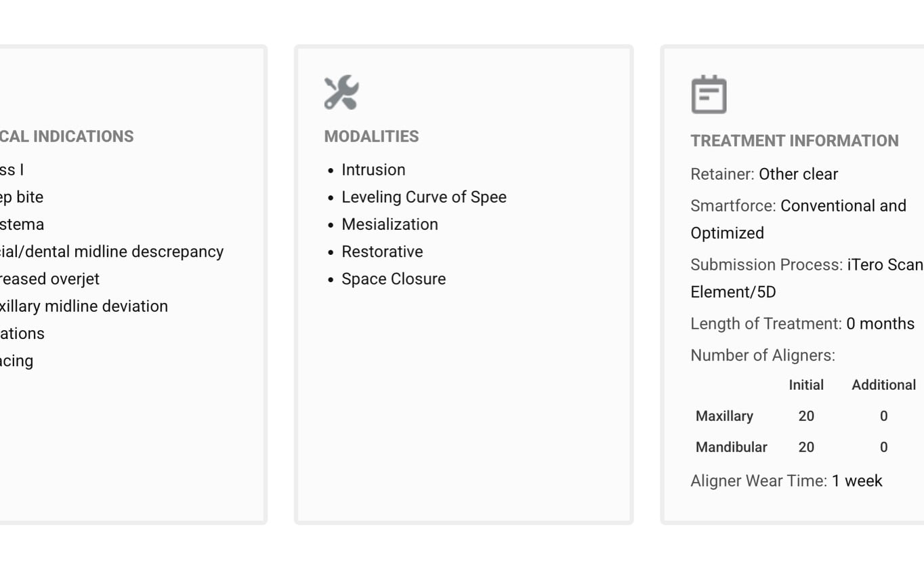Click the facial/dental midline discrepancy indication
This screenshot has width=924, height=566.
(x=112, y=251)
